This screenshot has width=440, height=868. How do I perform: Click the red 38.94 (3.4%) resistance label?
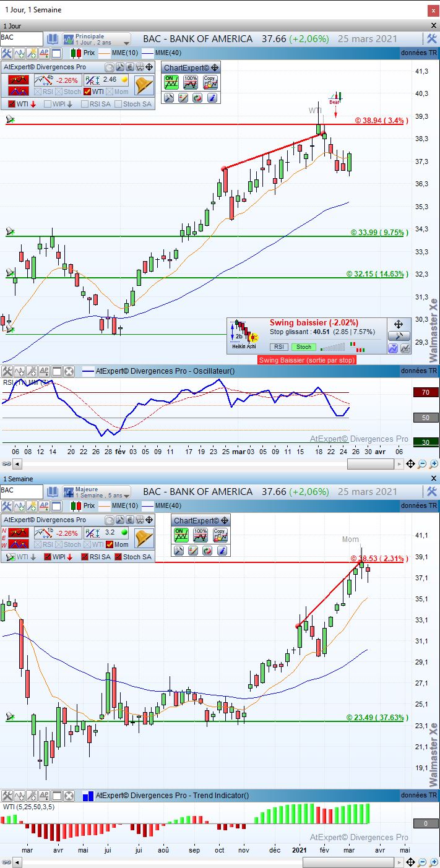380,121
